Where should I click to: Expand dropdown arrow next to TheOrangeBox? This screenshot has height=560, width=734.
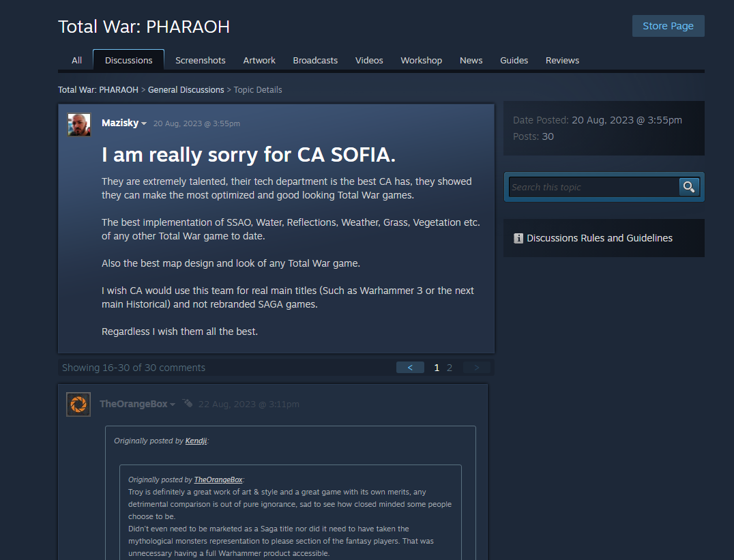click(173, 404)
